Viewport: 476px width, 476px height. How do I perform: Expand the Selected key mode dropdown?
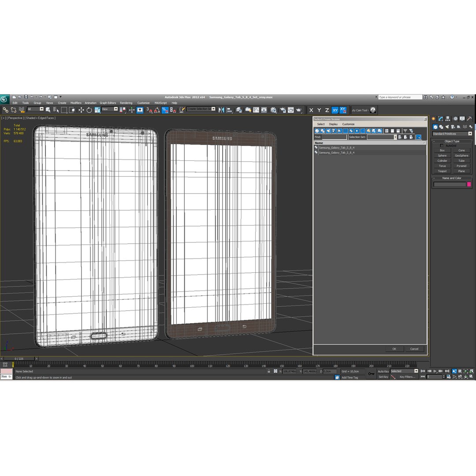point(416,371)
